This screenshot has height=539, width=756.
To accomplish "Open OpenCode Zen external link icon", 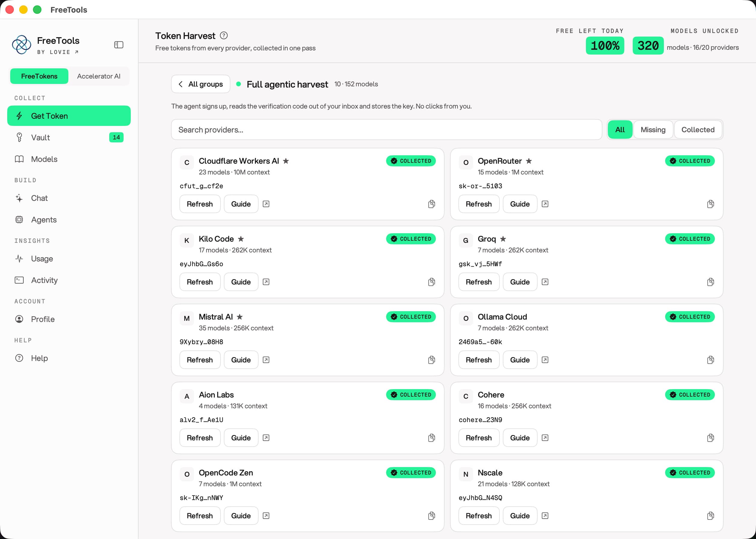I will click(266, 516).
